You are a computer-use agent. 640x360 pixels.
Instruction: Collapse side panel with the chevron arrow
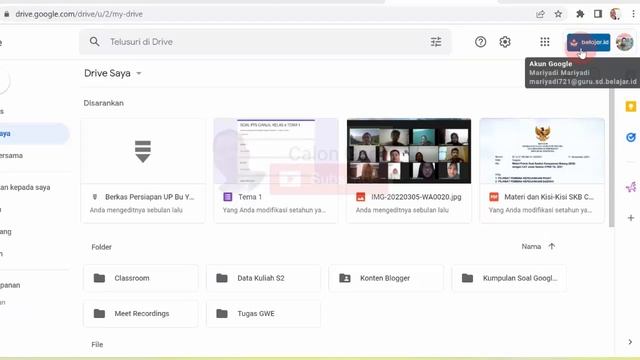(x=630, y=342)
